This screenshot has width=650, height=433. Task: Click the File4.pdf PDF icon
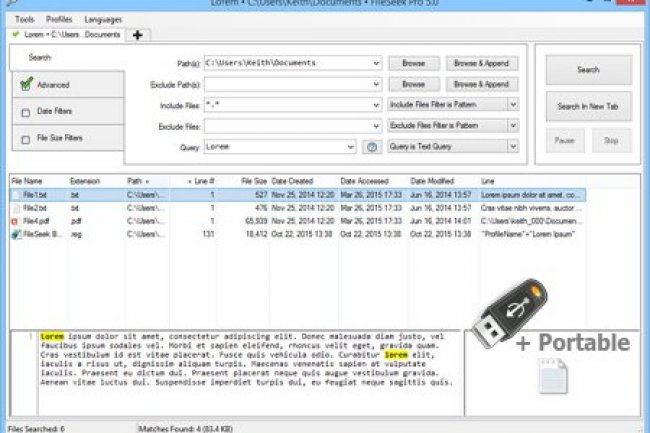click(15, 221)
